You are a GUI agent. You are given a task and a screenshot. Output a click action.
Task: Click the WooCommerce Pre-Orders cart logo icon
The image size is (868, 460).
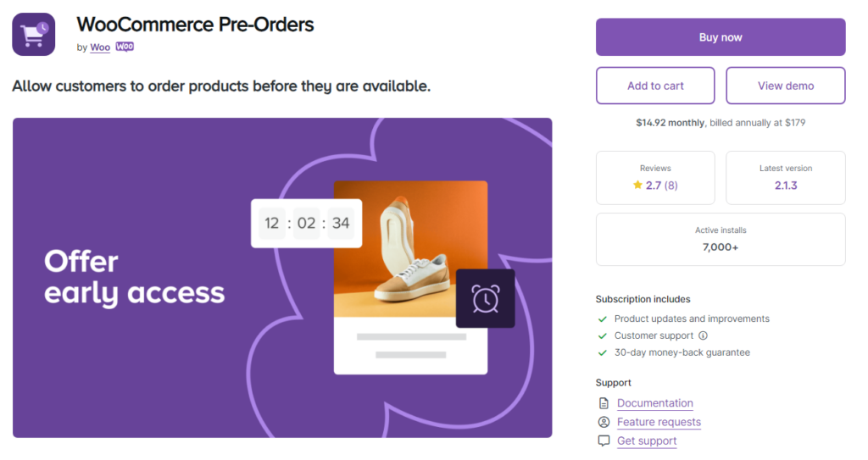tap(34, 35)
